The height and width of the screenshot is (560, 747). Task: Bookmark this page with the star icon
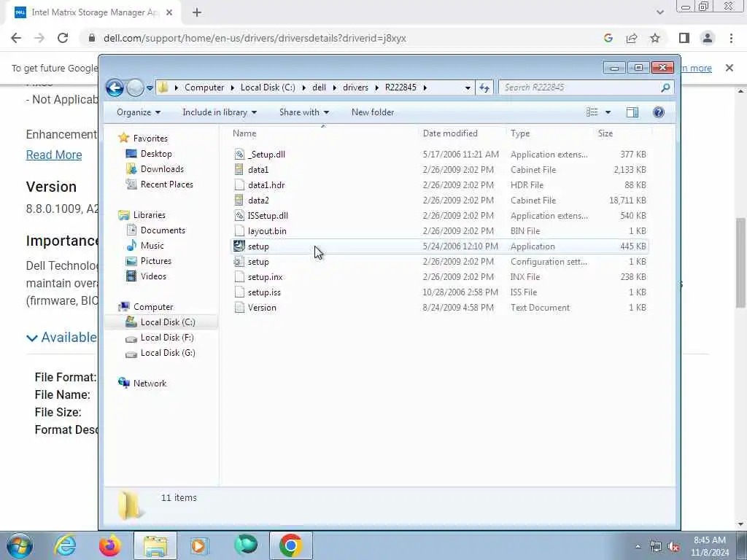pos(655,38)
